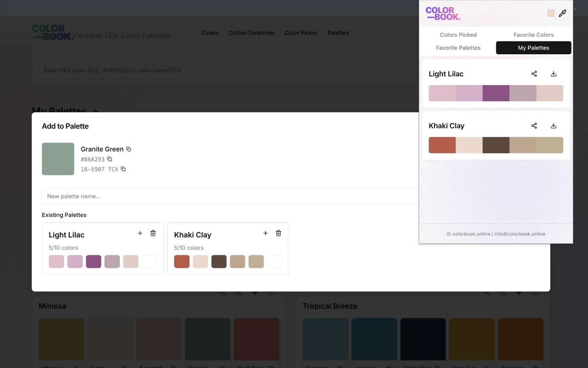Select the Favorite Palettes tab
The image size is (588, 368).
[x=458, y=48]
